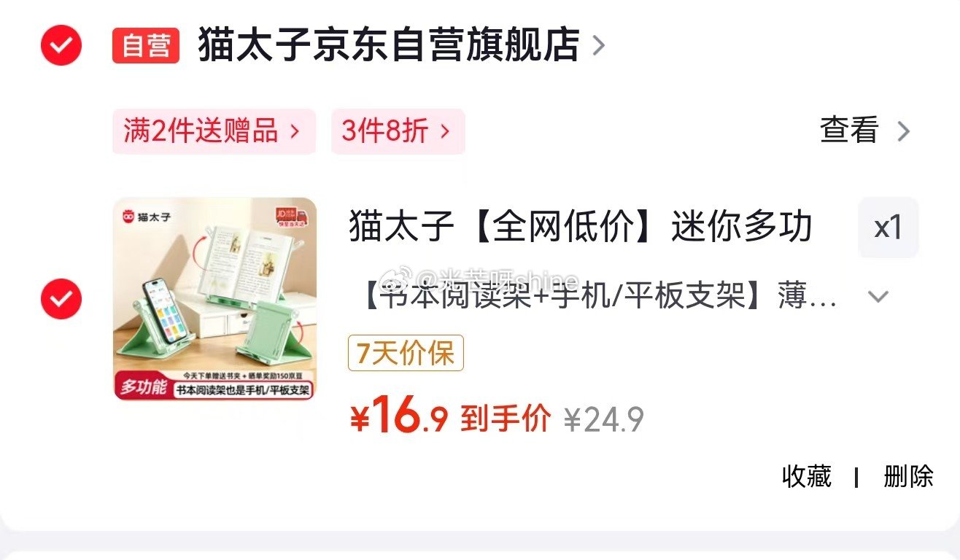
Task: Uncheck the 猫太子 store selection checkbox
Action: [x=61, y=45]
